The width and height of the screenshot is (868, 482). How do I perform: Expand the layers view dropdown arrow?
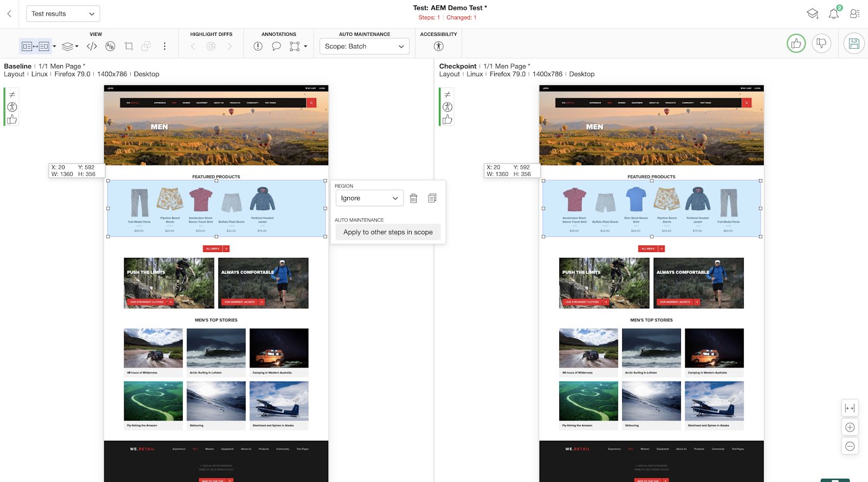pos(76,47)
